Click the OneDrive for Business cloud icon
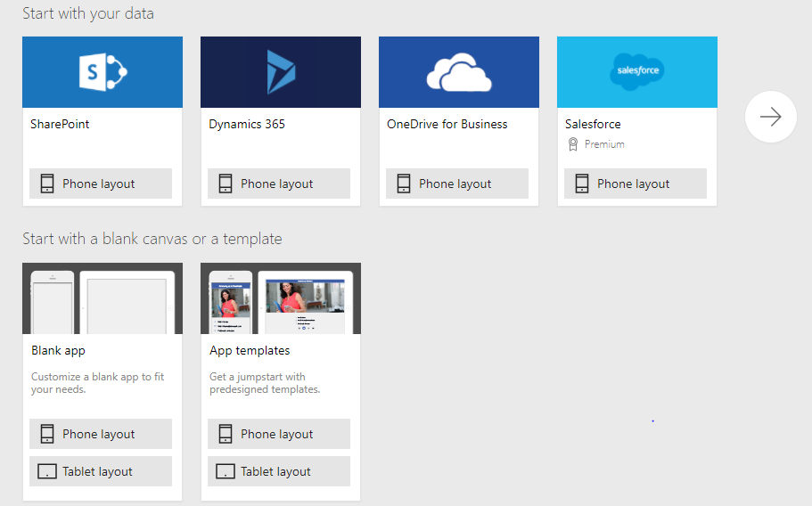 (459, 73)
